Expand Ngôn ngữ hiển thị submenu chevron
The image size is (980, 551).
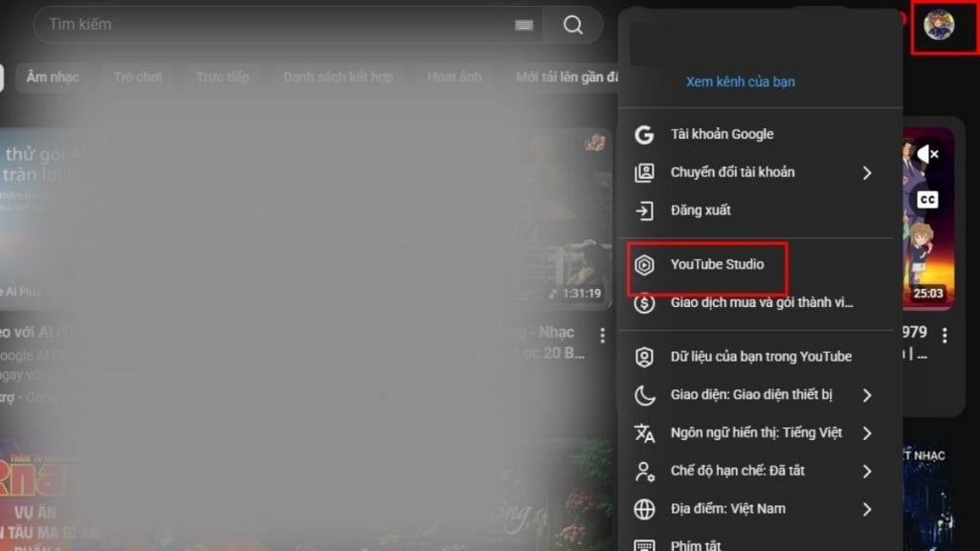(867, 433)
